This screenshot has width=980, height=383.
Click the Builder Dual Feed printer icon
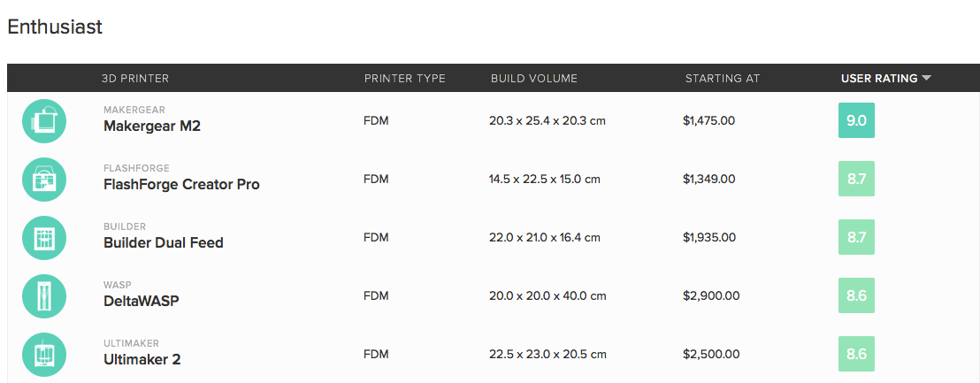click(x=44, y=238)
